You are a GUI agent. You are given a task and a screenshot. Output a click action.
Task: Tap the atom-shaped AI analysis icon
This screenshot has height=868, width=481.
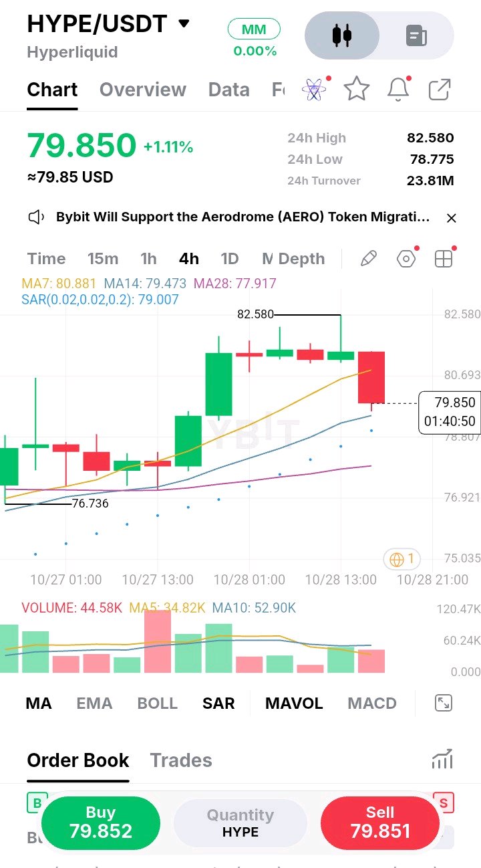pos(315,89)
